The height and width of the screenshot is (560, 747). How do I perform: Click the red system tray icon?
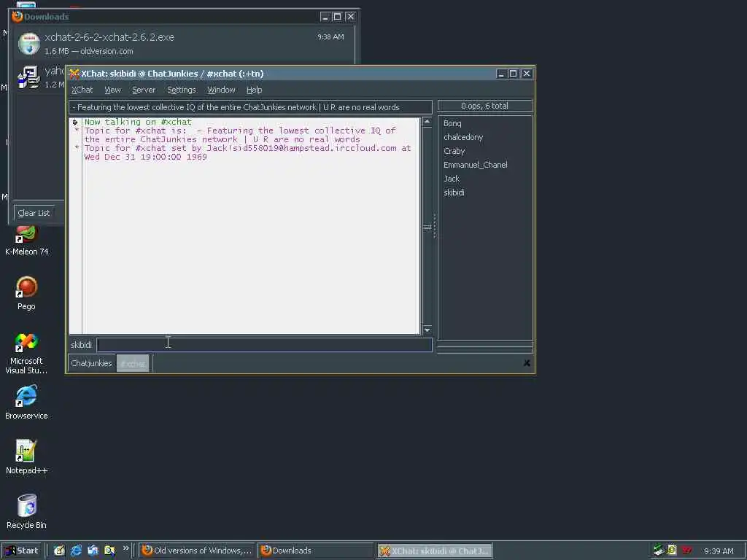[686, 550]
